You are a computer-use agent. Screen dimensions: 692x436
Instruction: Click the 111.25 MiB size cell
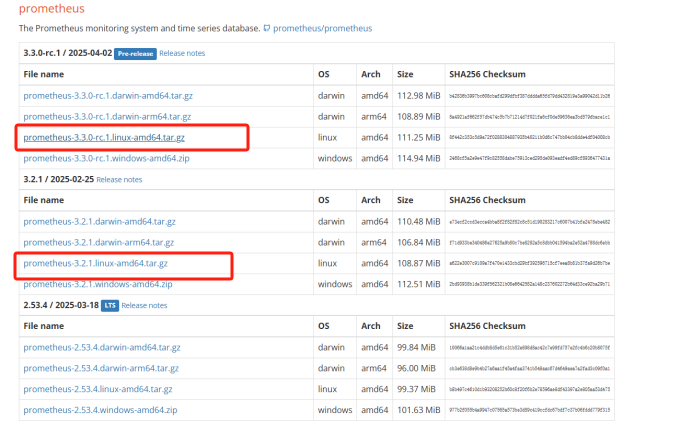click(418, 137)
